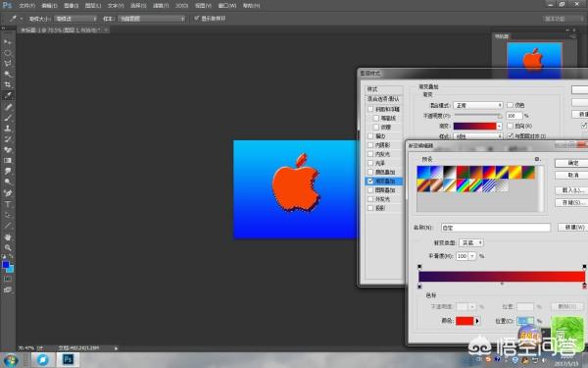Select the Brush tool

pyautogui.click(x=8, y=118)
